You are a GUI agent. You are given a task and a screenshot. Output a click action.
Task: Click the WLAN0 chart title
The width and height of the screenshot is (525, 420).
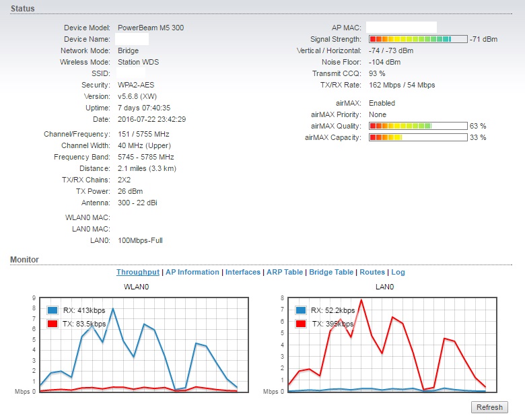click(136, 287)
